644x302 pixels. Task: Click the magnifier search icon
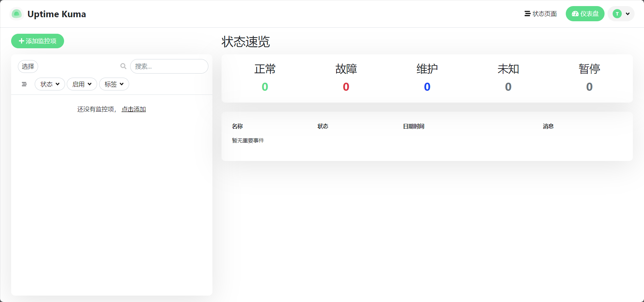pyautogui.click(x=123, y=66)
